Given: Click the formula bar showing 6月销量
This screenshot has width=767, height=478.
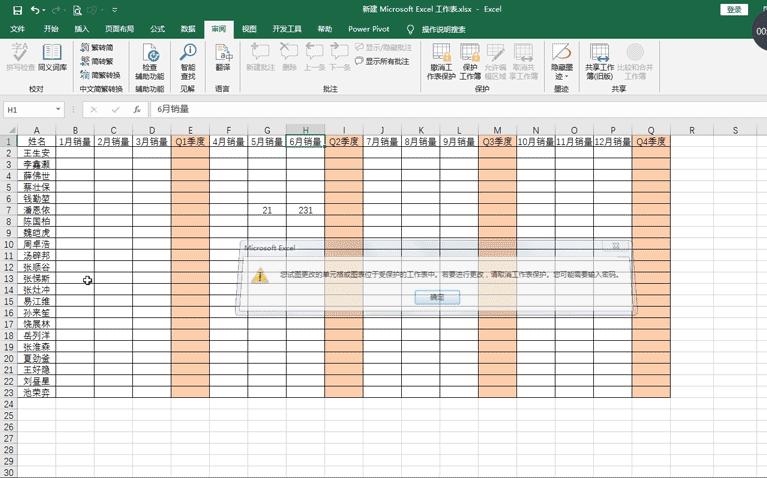Looking at the screenshot, I should pyautogui.click(x=400, y=109).
